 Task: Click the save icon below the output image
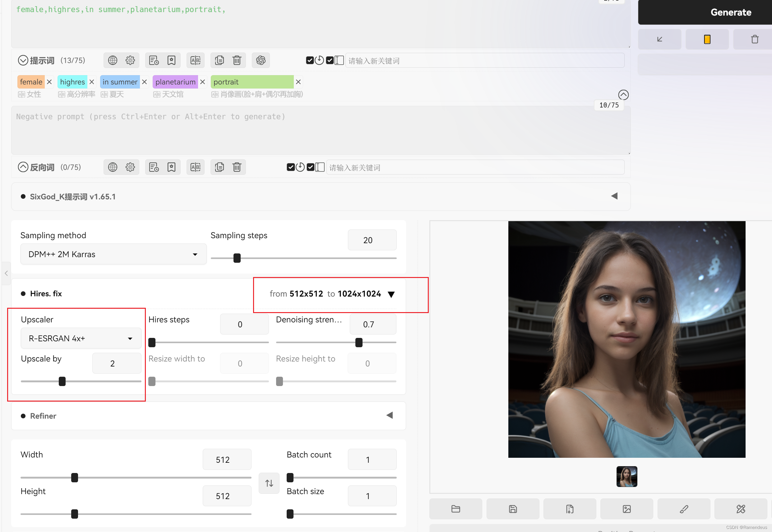513,509
